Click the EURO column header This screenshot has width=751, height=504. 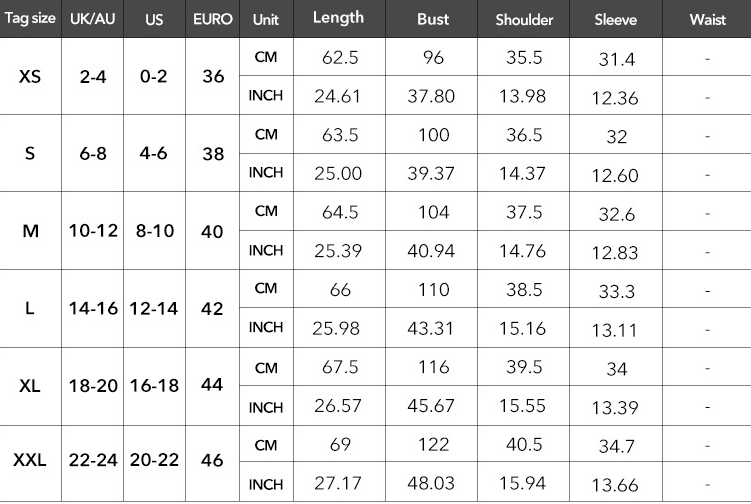[212, 19]
